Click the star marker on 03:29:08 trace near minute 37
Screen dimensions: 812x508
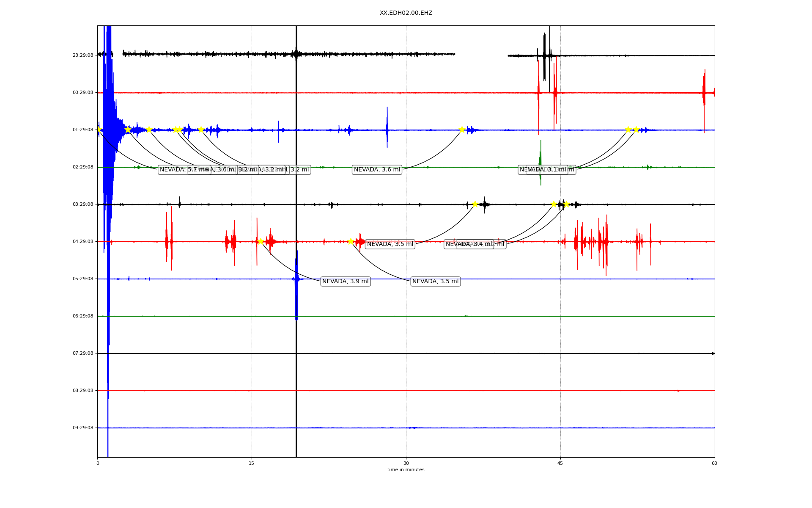(475, 204)
